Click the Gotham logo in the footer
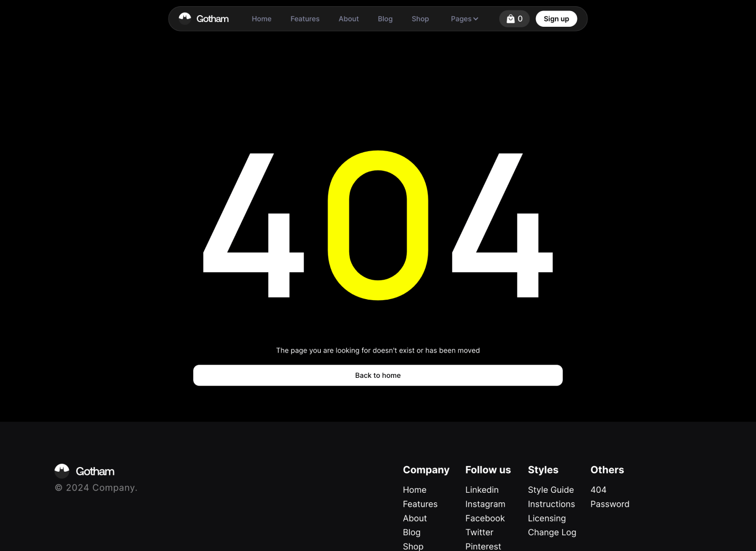The height and width of the screenshot is (551, 756). coord(84,471)
